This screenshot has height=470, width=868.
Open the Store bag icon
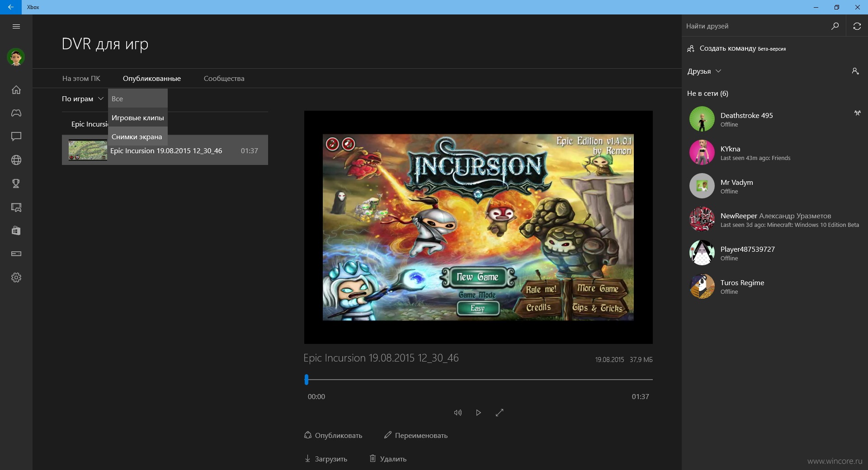coord(16,230)
